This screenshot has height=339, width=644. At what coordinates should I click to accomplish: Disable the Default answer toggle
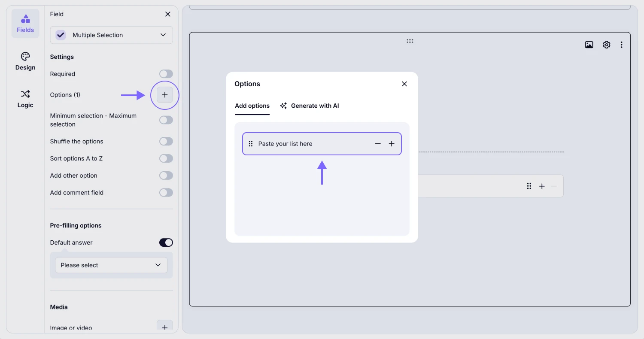[166, 242]
